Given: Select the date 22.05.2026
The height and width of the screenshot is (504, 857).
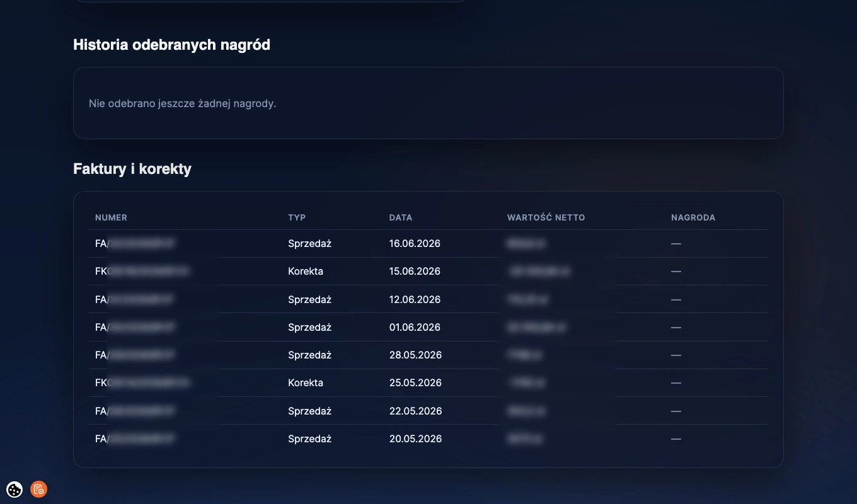Looking at the screenshot, I should coord(415,411).
